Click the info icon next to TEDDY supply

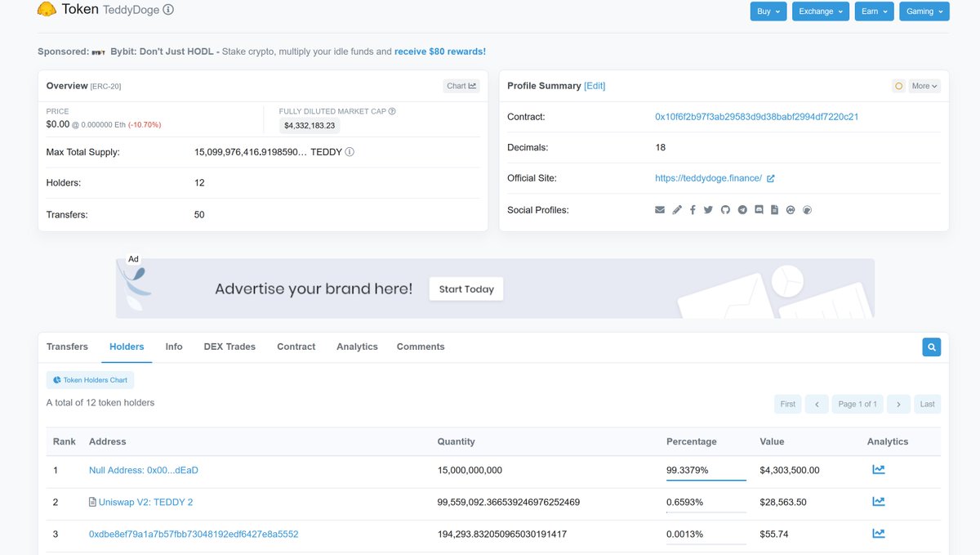[x=350, y=152]
